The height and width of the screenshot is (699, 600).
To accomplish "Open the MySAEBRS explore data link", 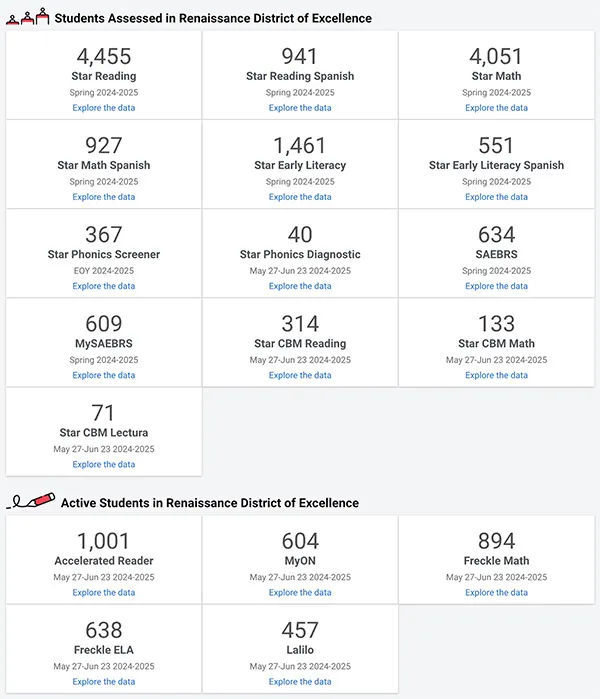I will click(x=104, y=375).
